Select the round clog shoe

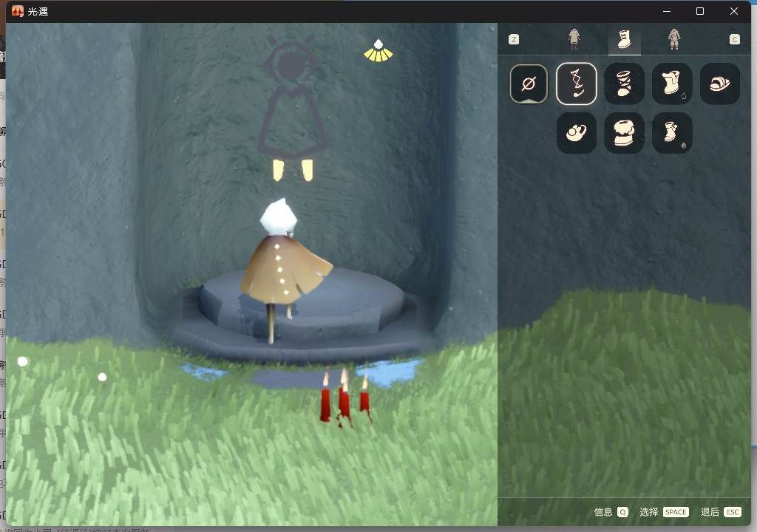[x=577, y=133]
